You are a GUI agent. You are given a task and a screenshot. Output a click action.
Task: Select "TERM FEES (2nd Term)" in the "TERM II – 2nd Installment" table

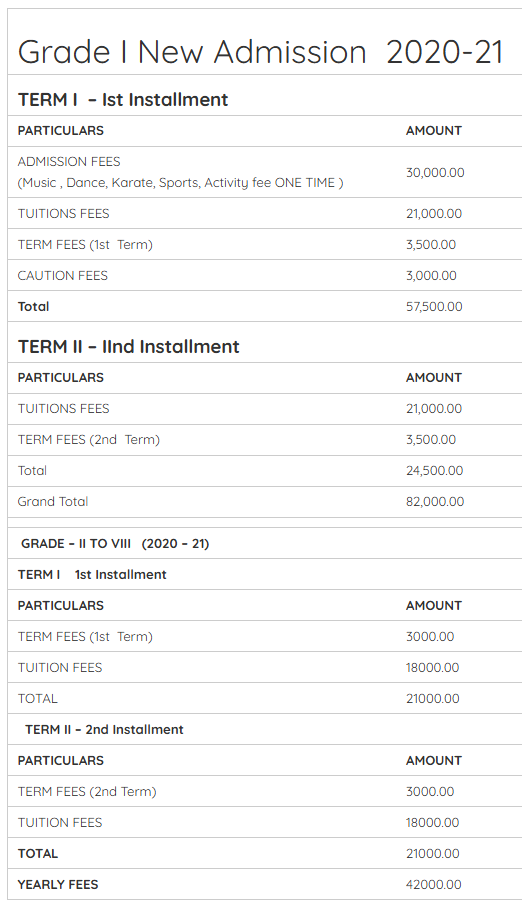87,792
